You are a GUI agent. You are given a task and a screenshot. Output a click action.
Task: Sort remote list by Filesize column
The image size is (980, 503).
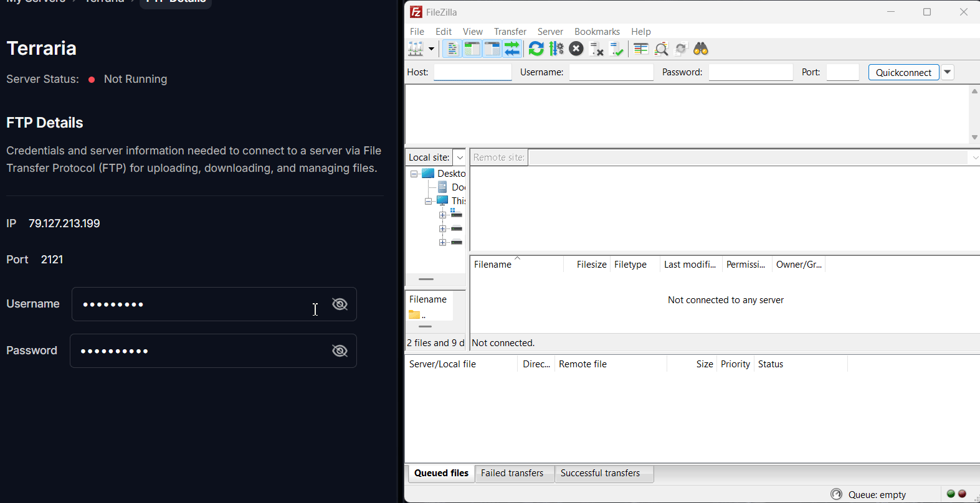(587, 265)
